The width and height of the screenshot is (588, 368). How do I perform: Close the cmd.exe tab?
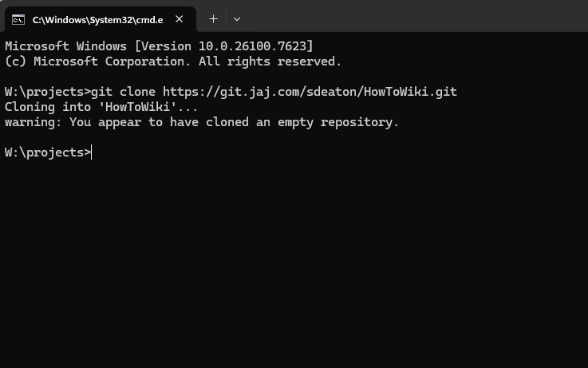pyautogui.click(x=179, y=19)
